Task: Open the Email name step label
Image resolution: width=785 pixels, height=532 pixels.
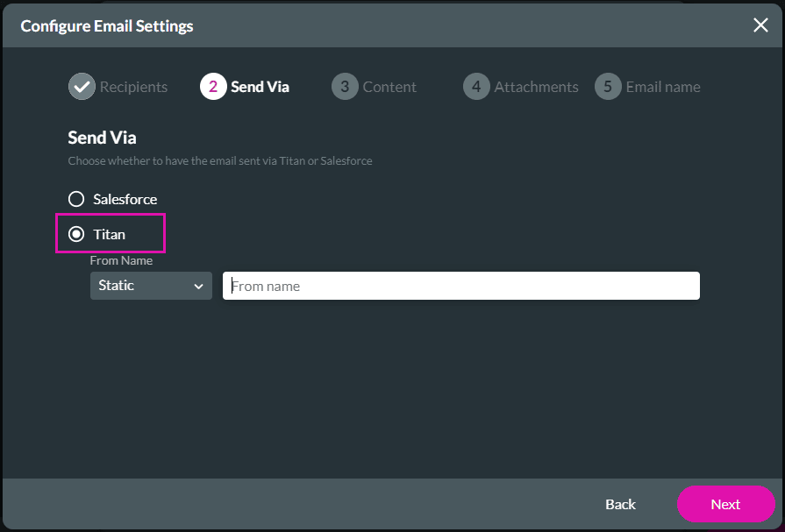Action: (663, 87)
